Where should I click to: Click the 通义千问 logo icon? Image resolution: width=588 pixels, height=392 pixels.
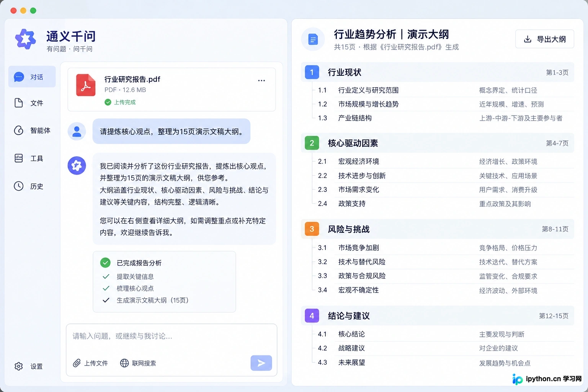click(x=25, y=39)
